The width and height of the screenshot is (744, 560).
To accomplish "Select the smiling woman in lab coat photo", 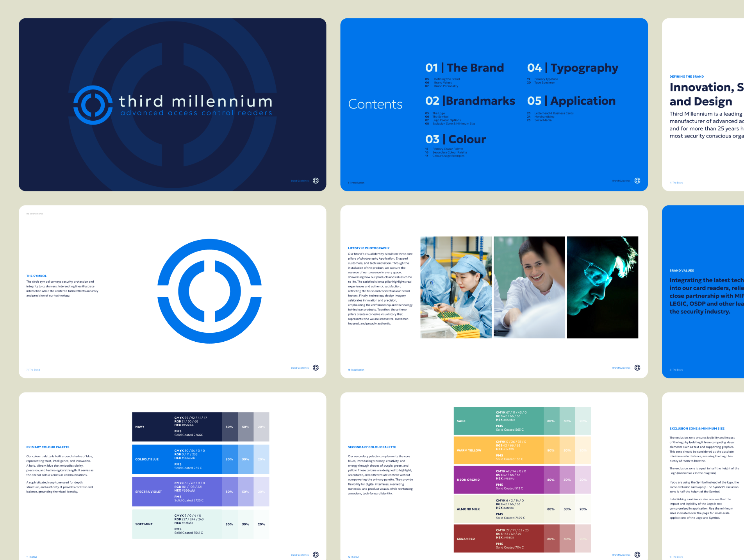I will click(x=529, y=287).
